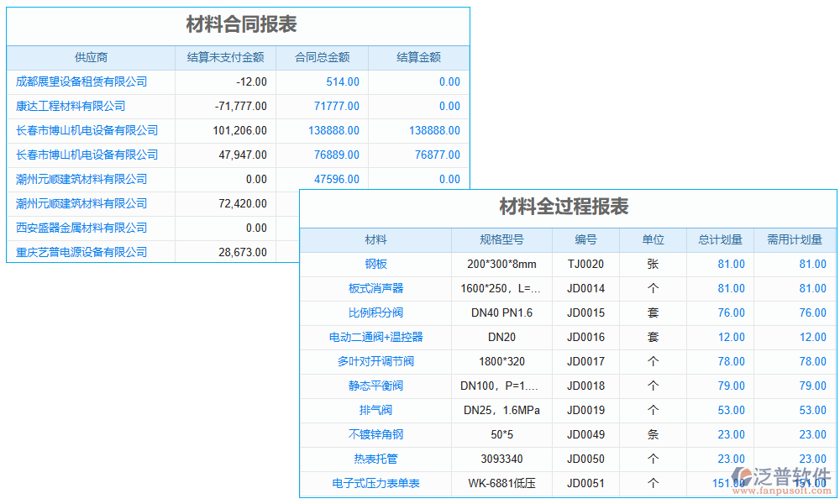The width and height of the screenshot is (840, 504).
Task: Click the 结算未支付金额 column header
Action: [224, 57]
